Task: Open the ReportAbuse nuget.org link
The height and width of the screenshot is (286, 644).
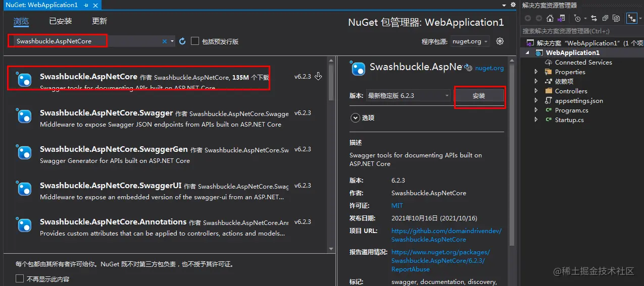Action: pos(440,261)
